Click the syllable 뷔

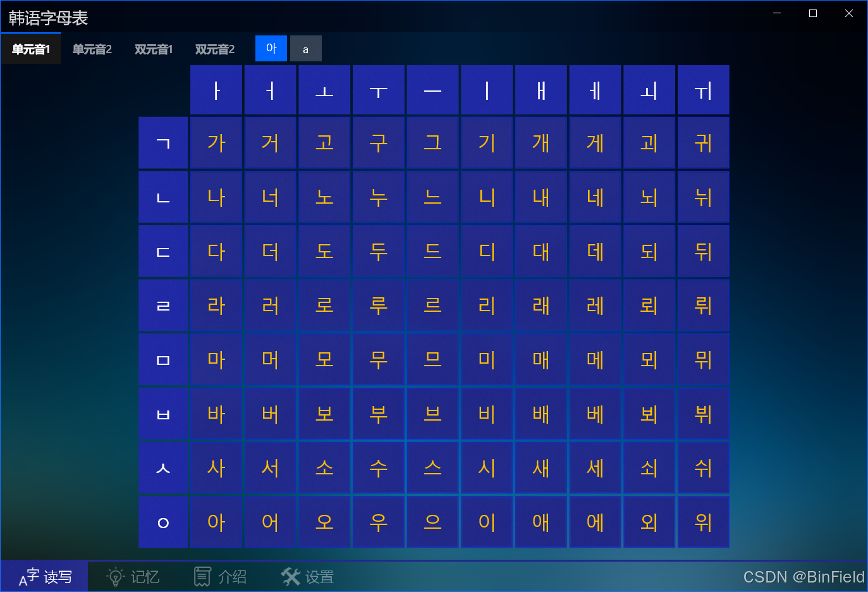point(704,414)
